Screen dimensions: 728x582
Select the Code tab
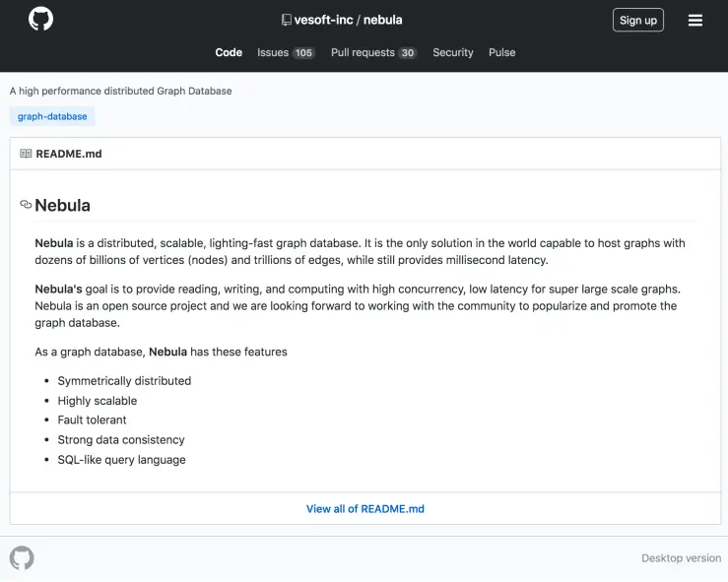tap(229, 53)
